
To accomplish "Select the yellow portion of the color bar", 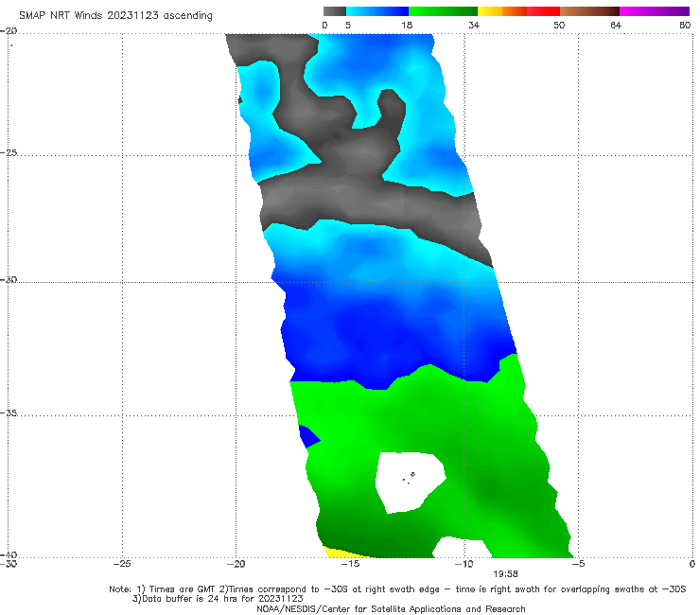I will [490, 11].
